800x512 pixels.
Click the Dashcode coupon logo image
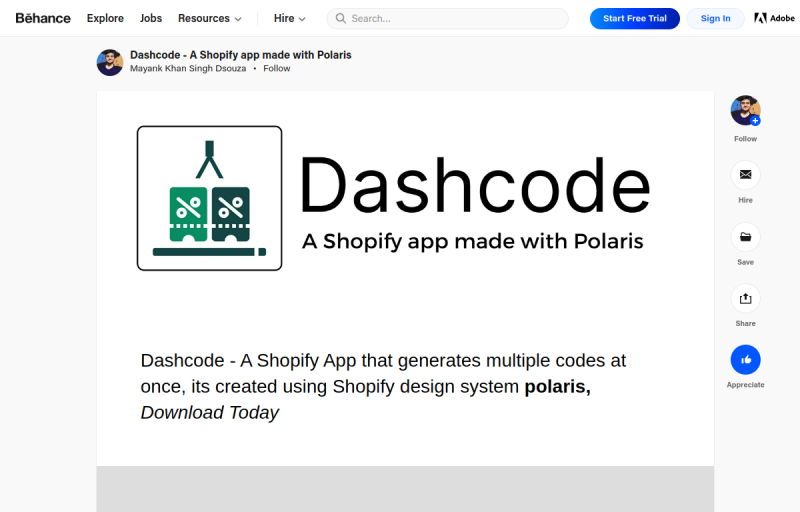(x=209, y=198)
